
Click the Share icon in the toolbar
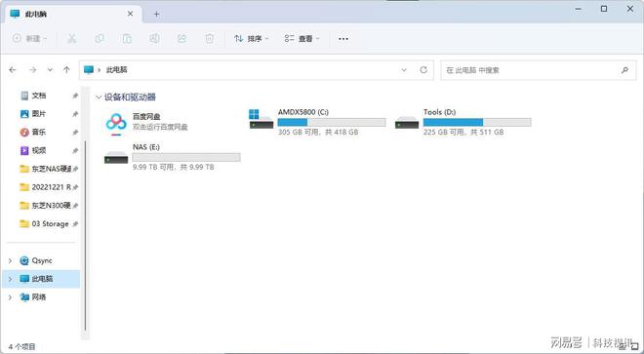181,39
